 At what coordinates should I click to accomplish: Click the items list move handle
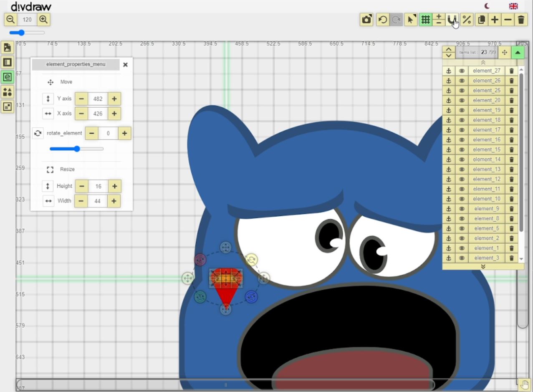click(x=504, y=52)
